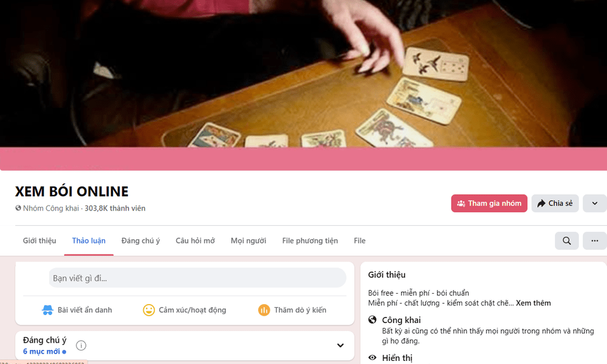Click the eye icon beside Hiển thị
This screenshot has height=364, width=607.
click(x=373, y=358)
